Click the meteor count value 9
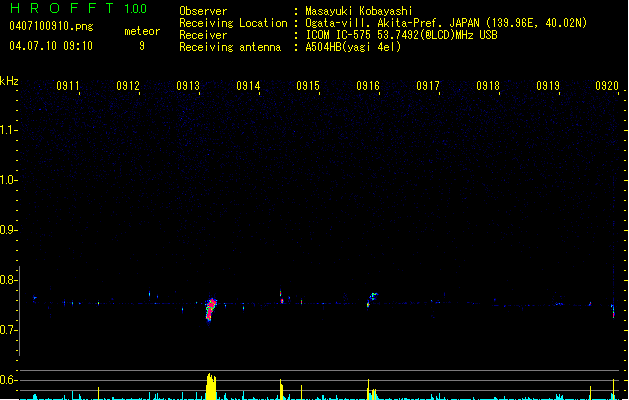The image size is (629, 400). click(x=142, y=46)
